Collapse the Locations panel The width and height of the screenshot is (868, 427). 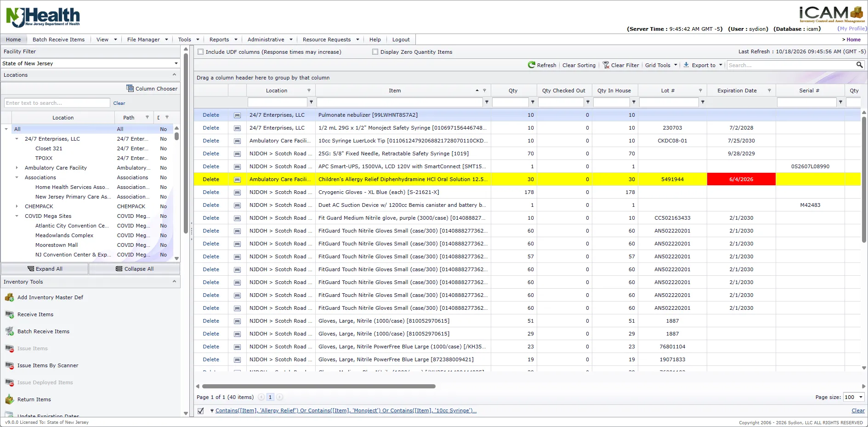tap(174, 74)
